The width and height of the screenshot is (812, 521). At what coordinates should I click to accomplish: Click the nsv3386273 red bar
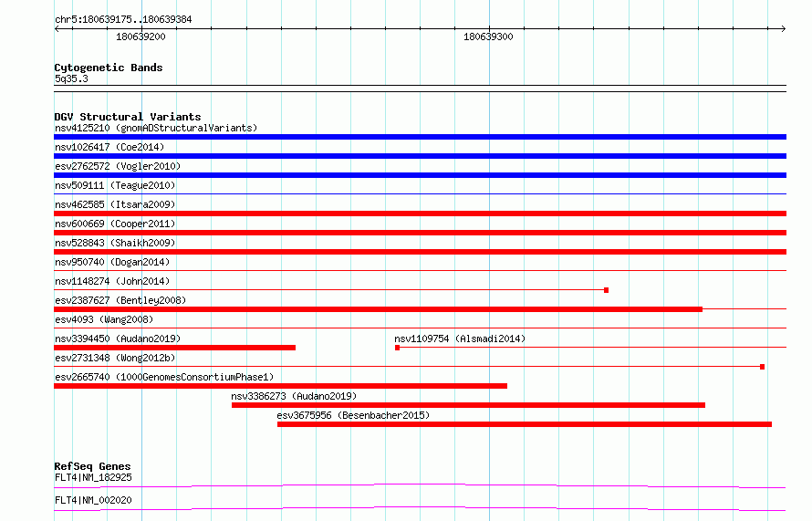468,405
